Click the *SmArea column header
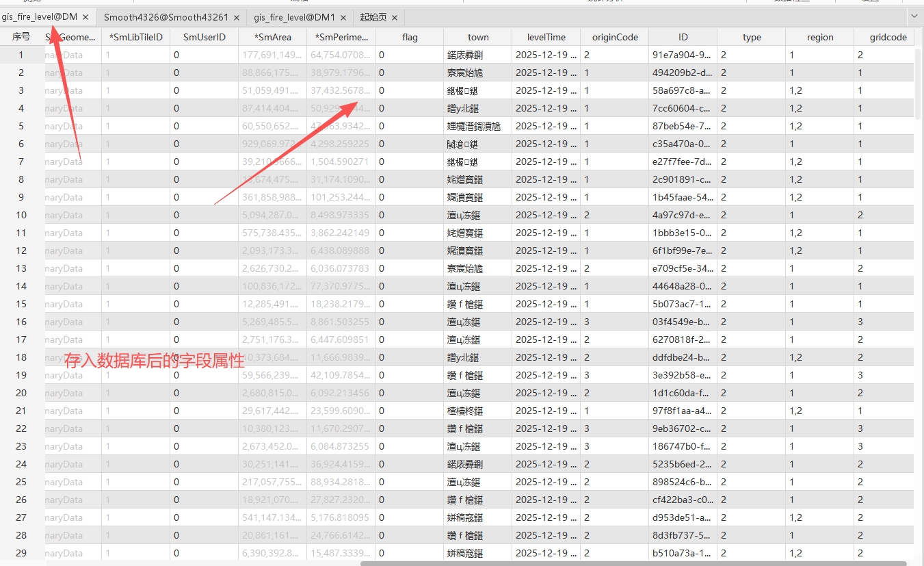 [273, 38]
